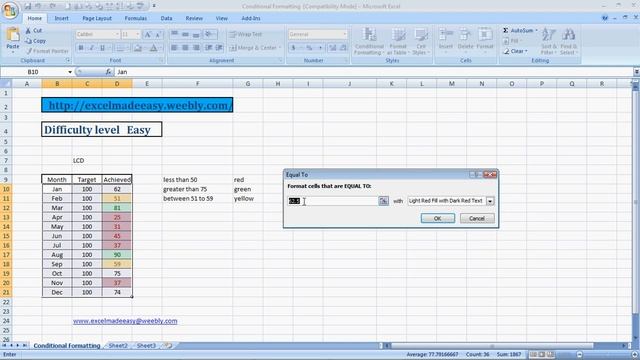Click the range selector icon in Equal To dialog
The width and height of the screenshot is (640, 360).
click(383, 201)
